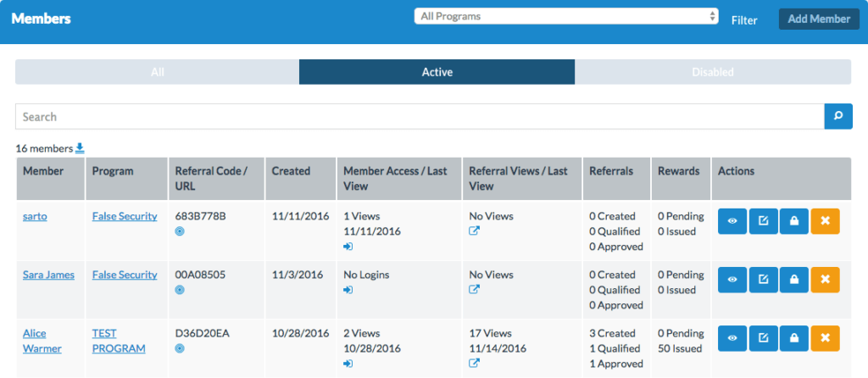Lock Alice Warmer account
This screenshot has height=378, width=868.
point(794,338)
